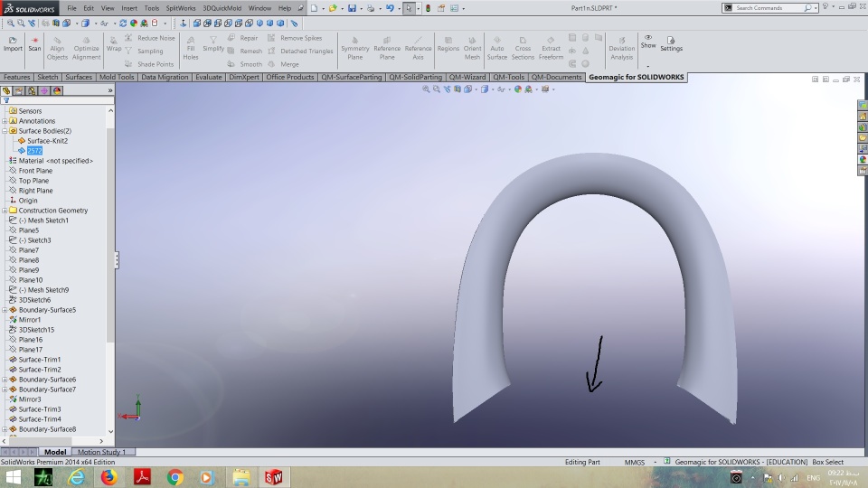Open the units dropdown next to MMGS
This screenshot has height=488, width=868.
pos(655,462)
